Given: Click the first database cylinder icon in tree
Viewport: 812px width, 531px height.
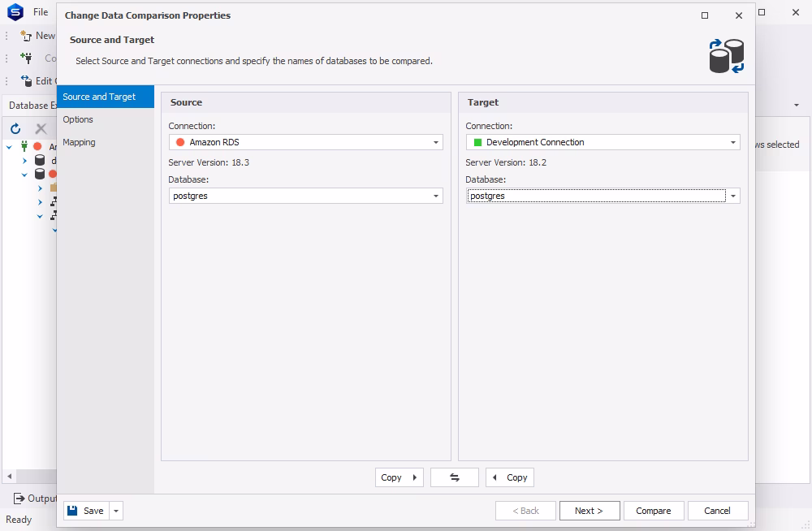Looking at the screenshot, I should (39, 161).
